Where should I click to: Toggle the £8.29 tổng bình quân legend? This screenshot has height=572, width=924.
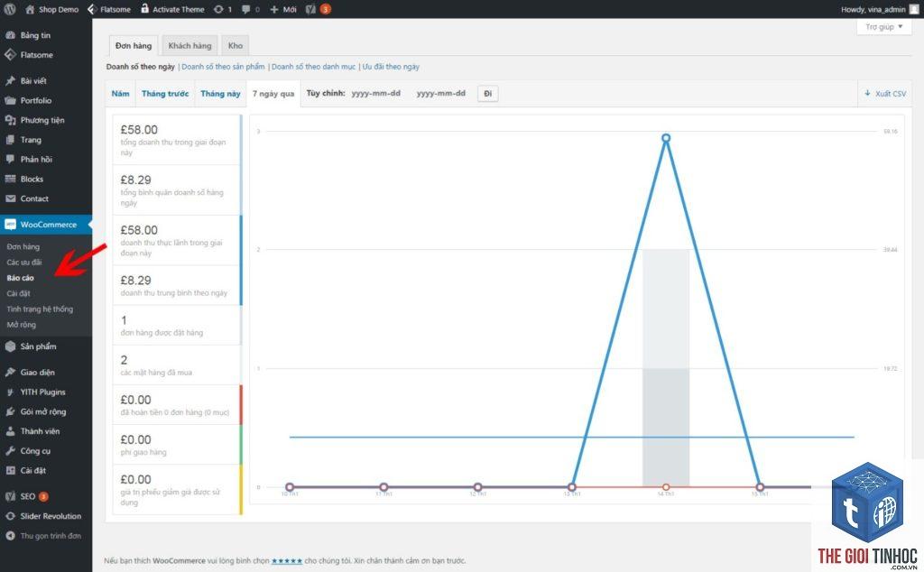click(177, 190)
